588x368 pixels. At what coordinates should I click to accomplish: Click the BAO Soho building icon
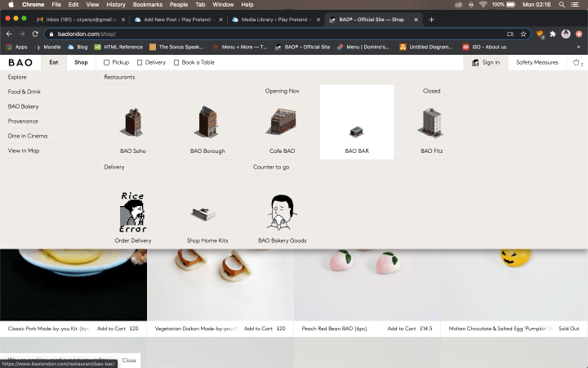click(x=132, y=122)
